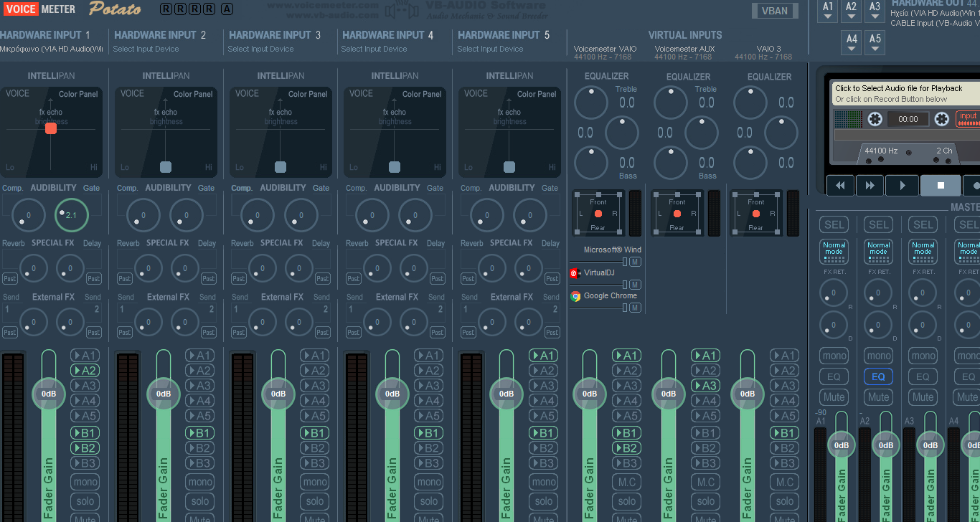980x522 pixels.
Task: Click the cassette fast-forward button
Action: (x=870, y=186)
